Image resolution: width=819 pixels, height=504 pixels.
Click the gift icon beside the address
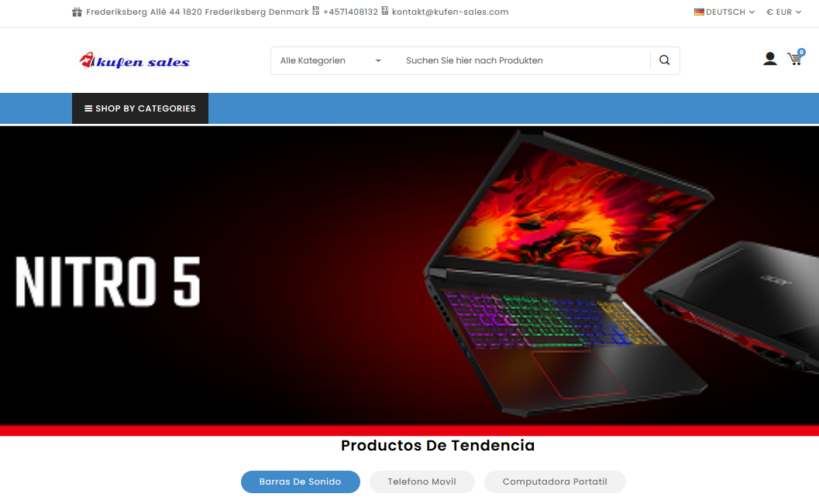(x=77, y=12)
